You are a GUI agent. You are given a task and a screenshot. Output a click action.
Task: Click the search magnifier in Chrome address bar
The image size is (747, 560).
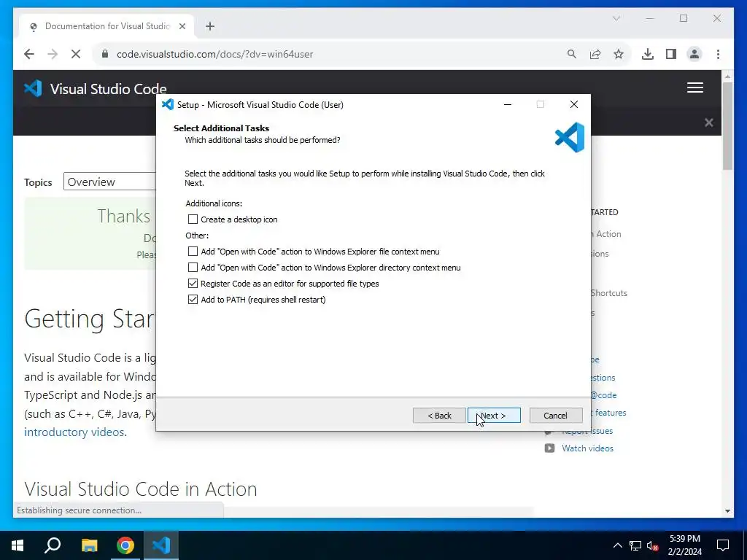[x=572, y=54]
